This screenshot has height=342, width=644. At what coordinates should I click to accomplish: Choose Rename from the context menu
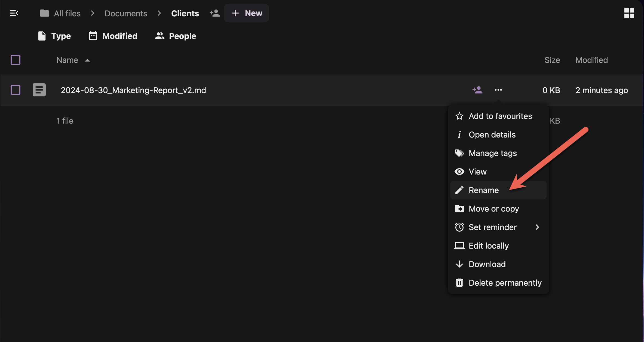[483, 190]
